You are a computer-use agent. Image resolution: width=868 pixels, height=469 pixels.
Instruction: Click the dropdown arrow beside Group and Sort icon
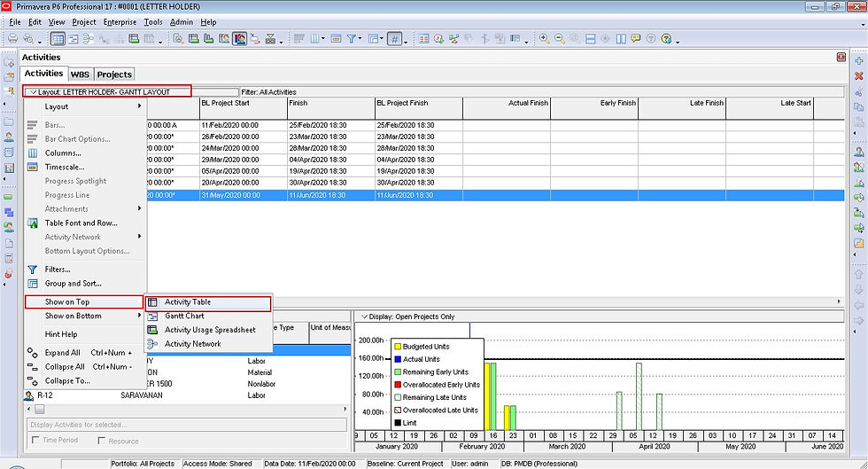point(383,39)
